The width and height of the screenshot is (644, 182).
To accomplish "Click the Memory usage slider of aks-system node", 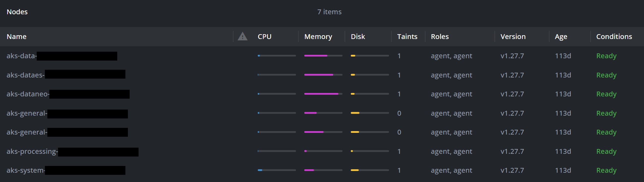I will pos(322,170).
